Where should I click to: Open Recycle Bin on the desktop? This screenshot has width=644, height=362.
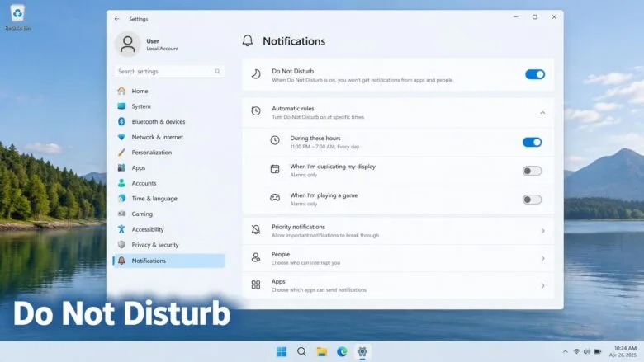coord(17,17)
